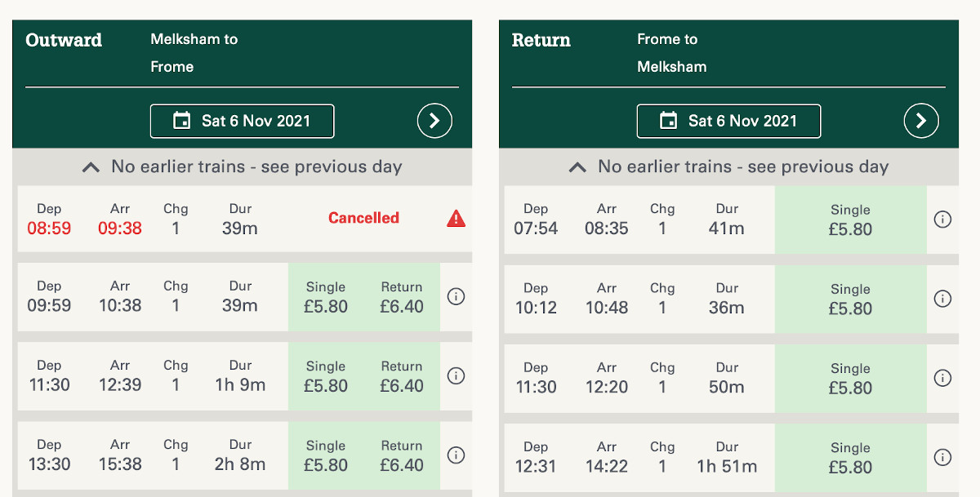Click info icon for 09:59 outward train

(457, 297)
